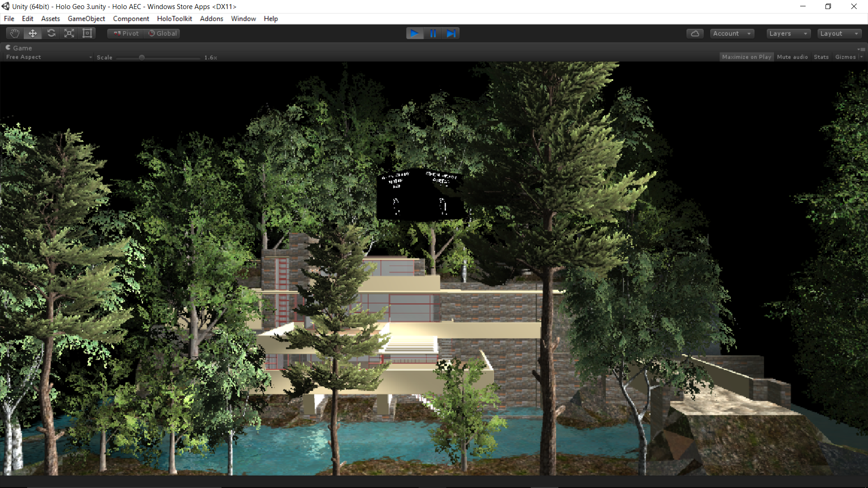This screenshot has width=868, height=488.
Task: Open the File menu
Action: [9, 19]
